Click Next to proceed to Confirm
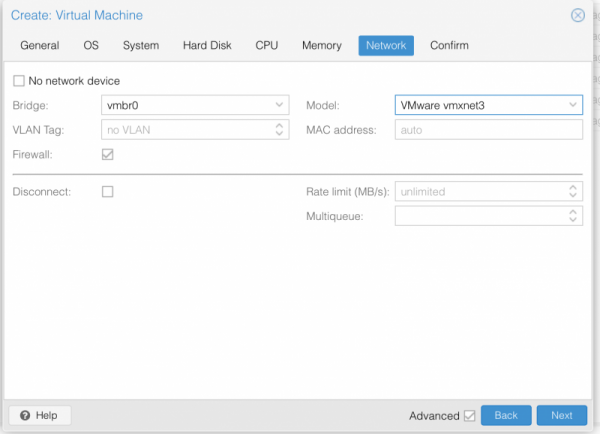This screenshot has width=600, height=434. (x=562, y=415)
